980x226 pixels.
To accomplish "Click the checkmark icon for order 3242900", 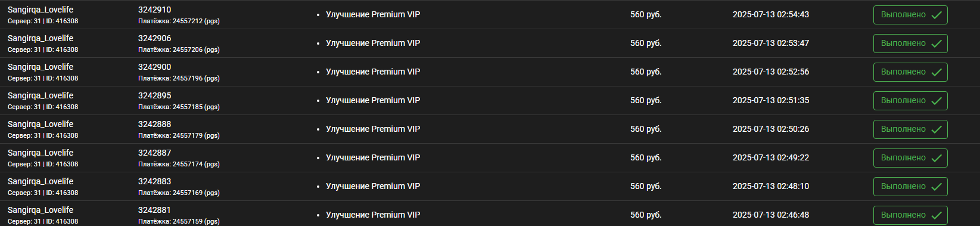I will click(x=937, y=72).
